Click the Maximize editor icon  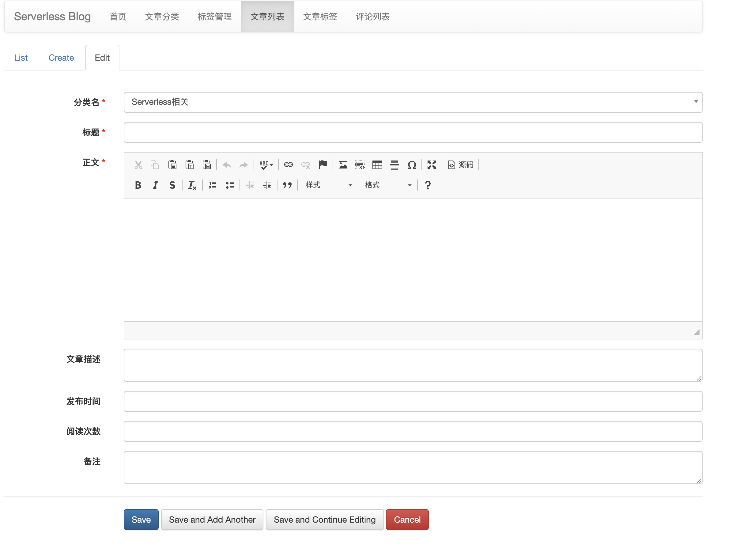[x=432, y=165]
